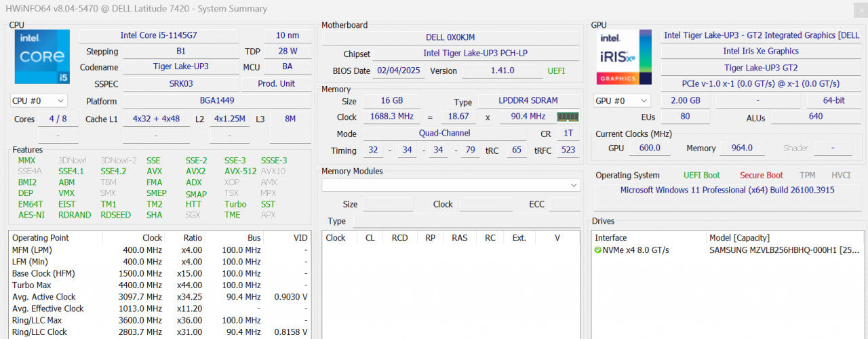Expand the Memory Modules dropdown
Screen dimensions: 868x339
coord(451,185)
